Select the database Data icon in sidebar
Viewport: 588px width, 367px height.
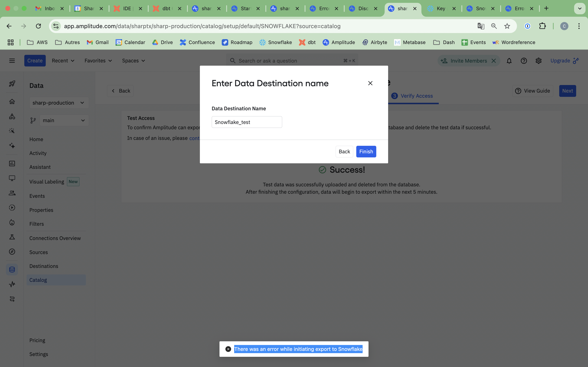12,269
